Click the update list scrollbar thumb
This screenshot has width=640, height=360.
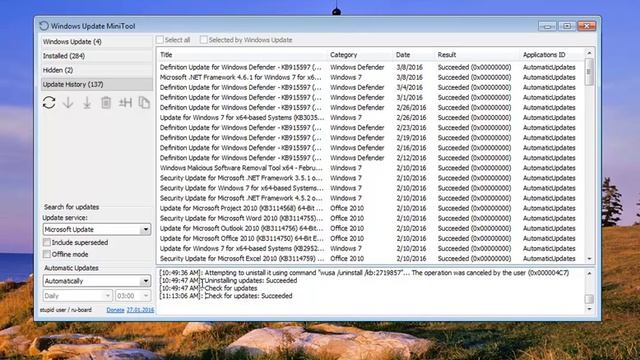[589, 72]
